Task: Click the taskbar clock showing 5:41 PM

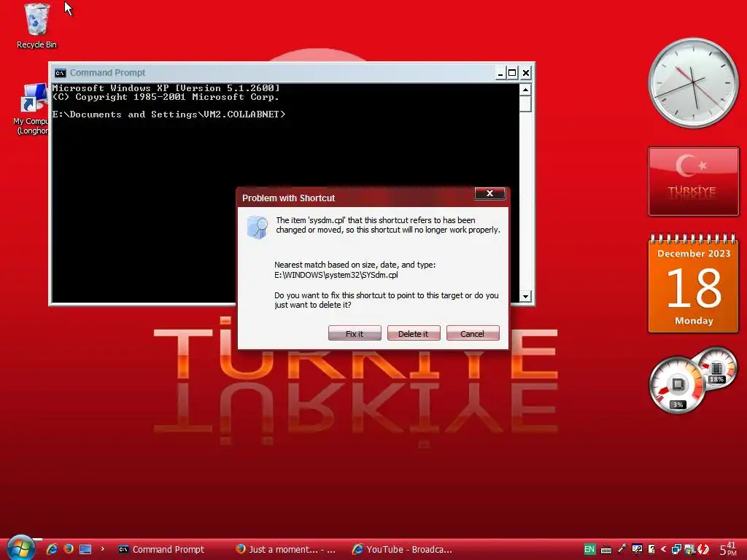Action: [729, 549]
